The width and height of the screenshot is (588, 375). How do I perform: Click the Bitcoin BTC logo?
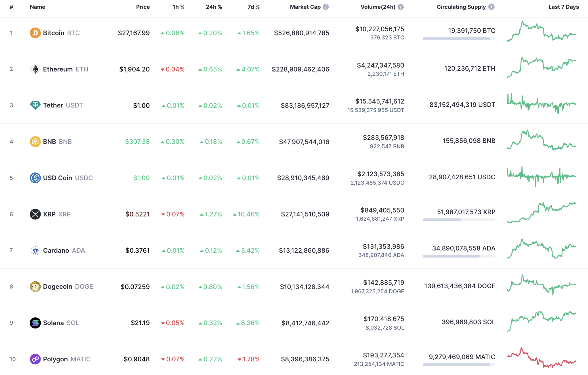click(35, 33)
